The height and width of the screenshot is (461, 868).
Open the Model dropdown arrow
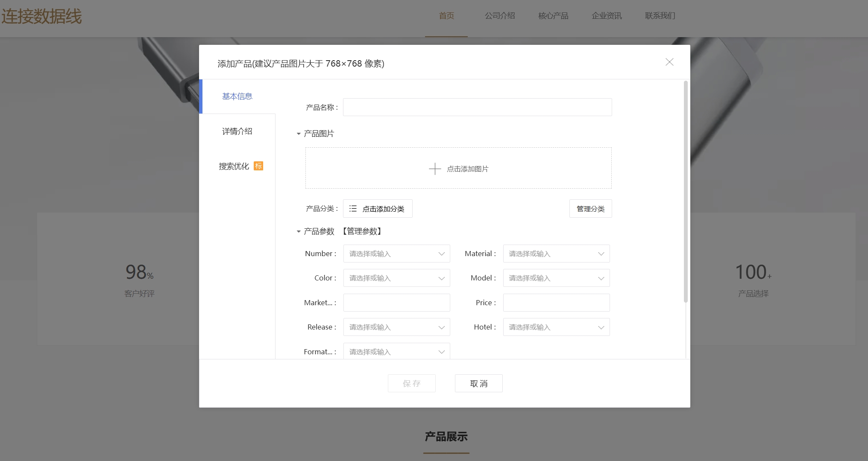point(601,278)
